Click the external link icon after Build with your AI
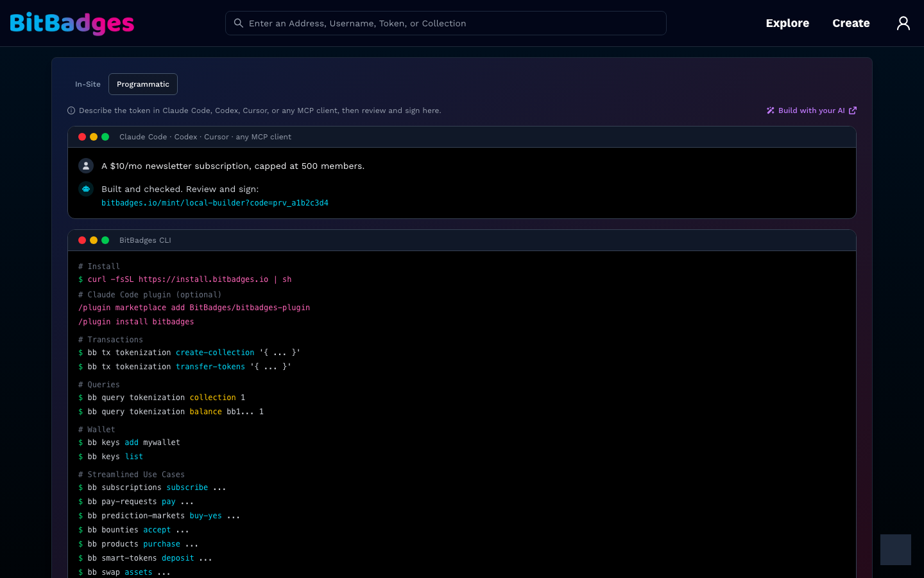 coord(853,110)
